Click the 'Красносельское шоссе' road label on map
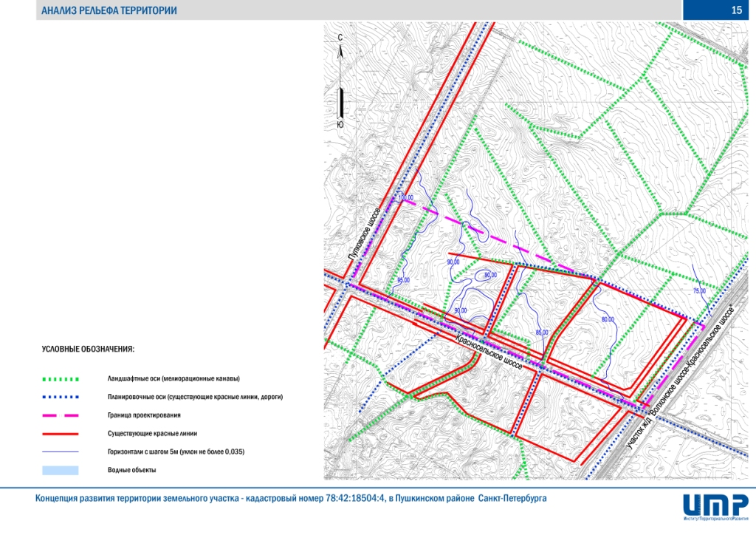 pos(489,353)
